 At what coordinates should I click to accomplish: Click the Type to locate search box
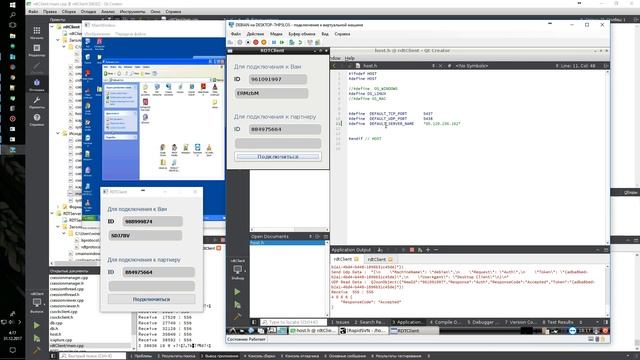(294, 322)
